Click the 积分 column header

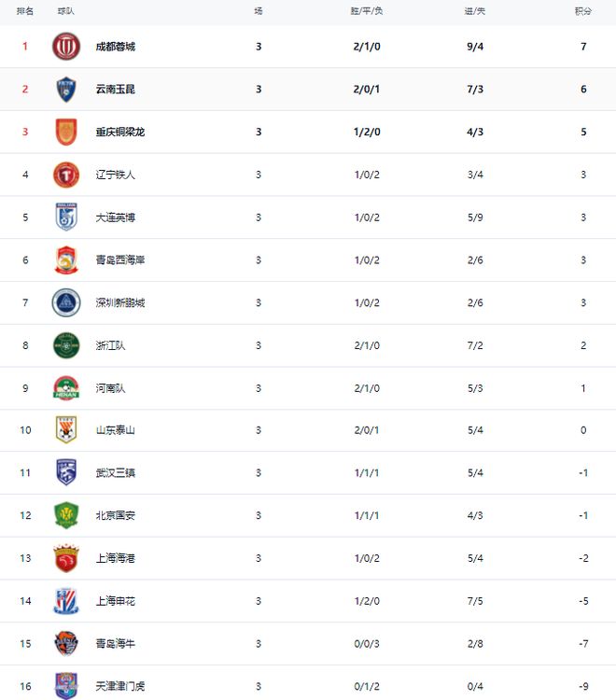coord(583,11)
